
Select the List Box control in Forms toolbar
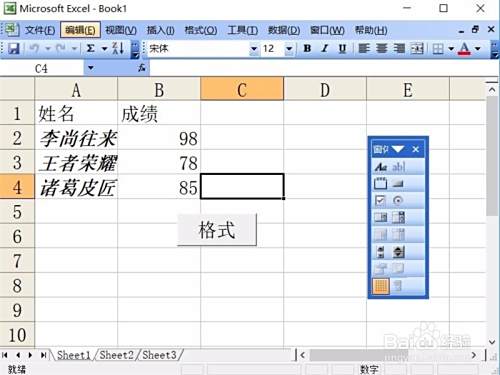tap(381, 218)
